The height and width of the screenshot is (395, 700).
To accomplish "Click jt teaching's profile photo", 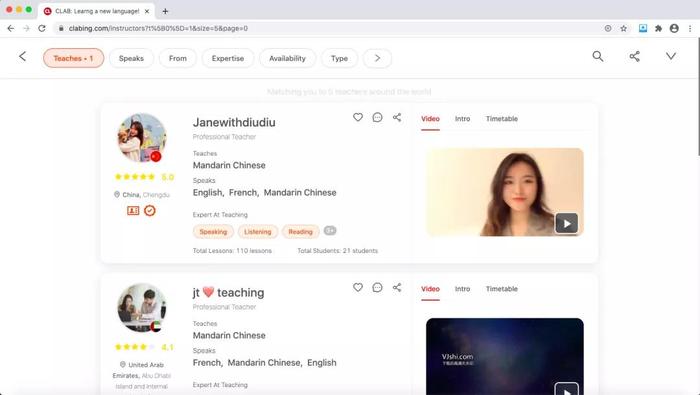I will tap(142, 308).
